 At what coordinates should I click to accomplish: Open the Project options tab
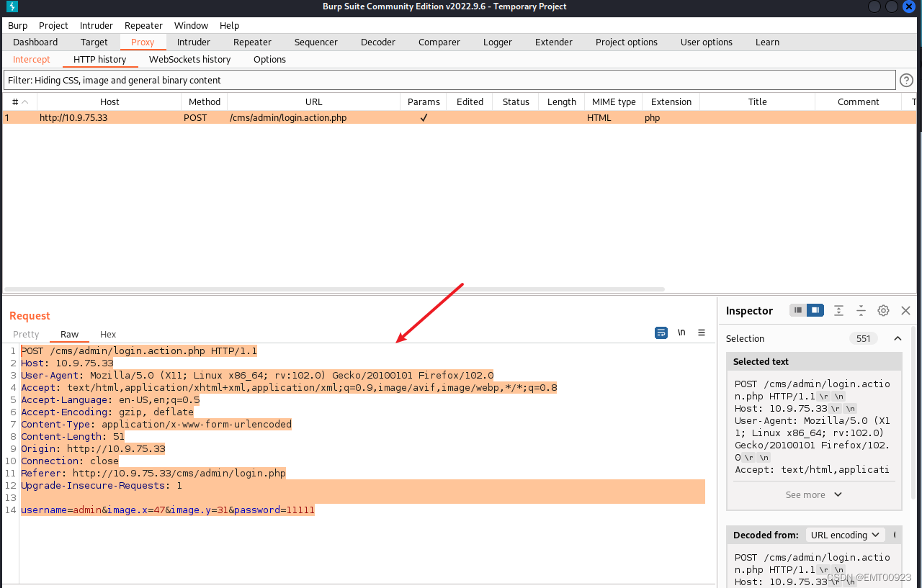coord(627,42)
